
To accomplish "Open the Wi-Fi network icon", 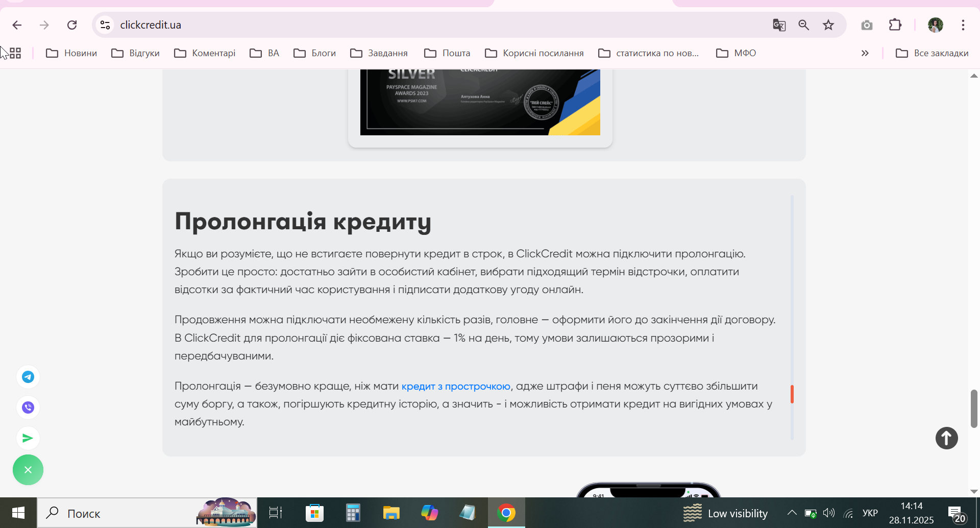I will click(x=848, y=513).
